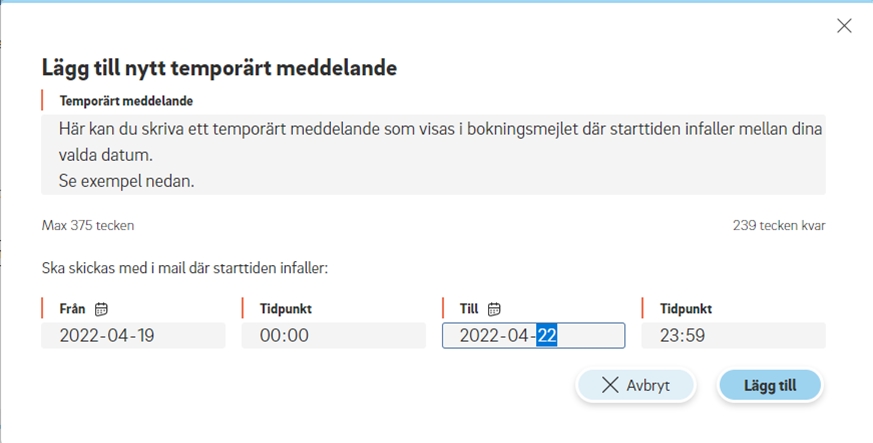Click the end time field showing 23:59
Screen dimensions: 873x443
coord(733,335)
